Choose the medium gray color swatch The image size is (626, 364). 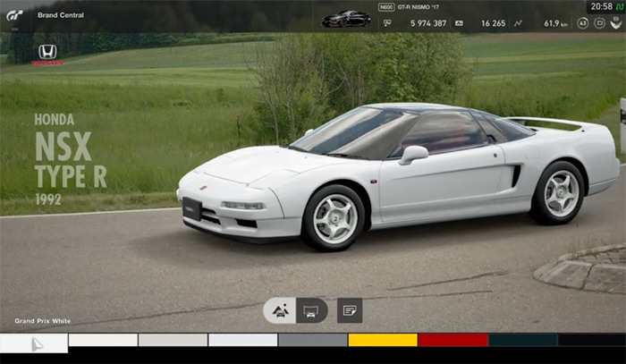point(313,340)
